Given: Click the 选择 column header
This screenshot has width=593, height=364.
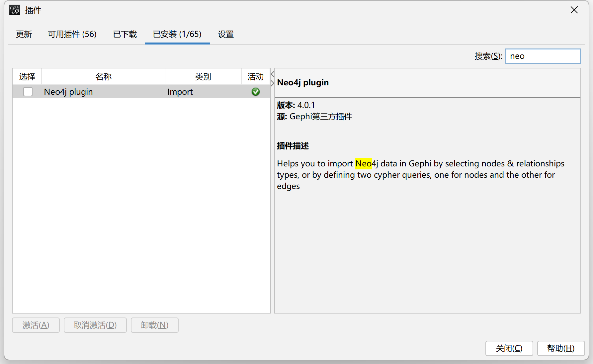Looking at the screenshot, I should pos(27,77).
